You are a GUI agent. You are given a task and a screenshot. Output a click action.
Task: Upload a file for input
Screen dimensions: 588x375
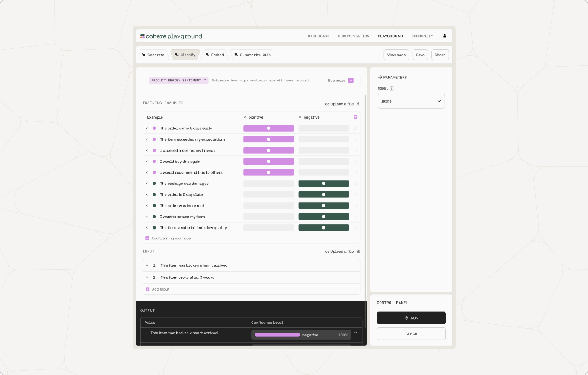[342, 252]
